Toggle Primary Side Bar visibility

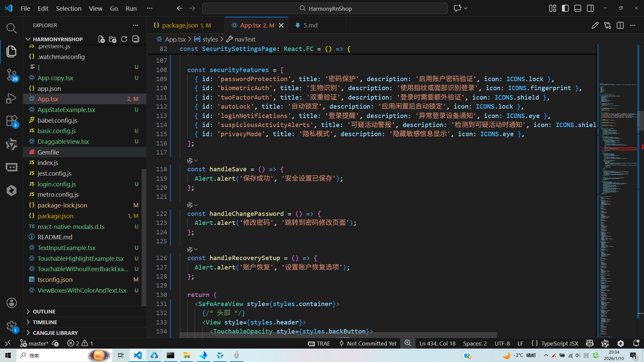(x=565, y=8)
